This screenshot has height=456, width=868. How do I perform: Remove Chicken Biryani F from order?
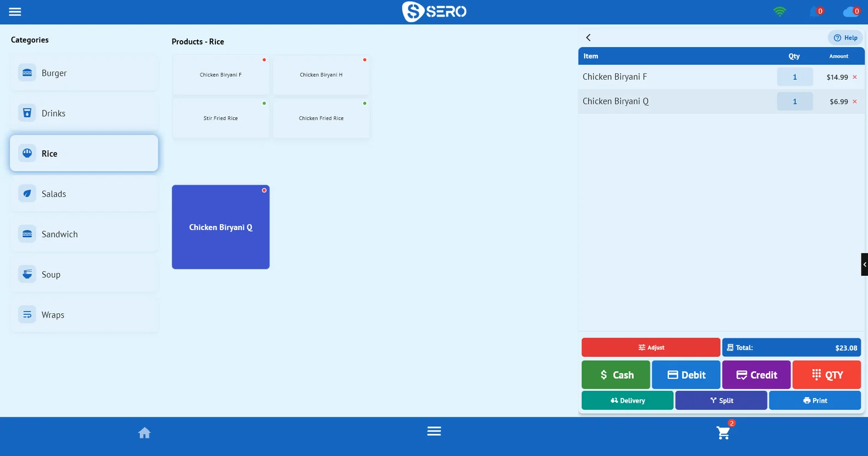click(855, 77)
